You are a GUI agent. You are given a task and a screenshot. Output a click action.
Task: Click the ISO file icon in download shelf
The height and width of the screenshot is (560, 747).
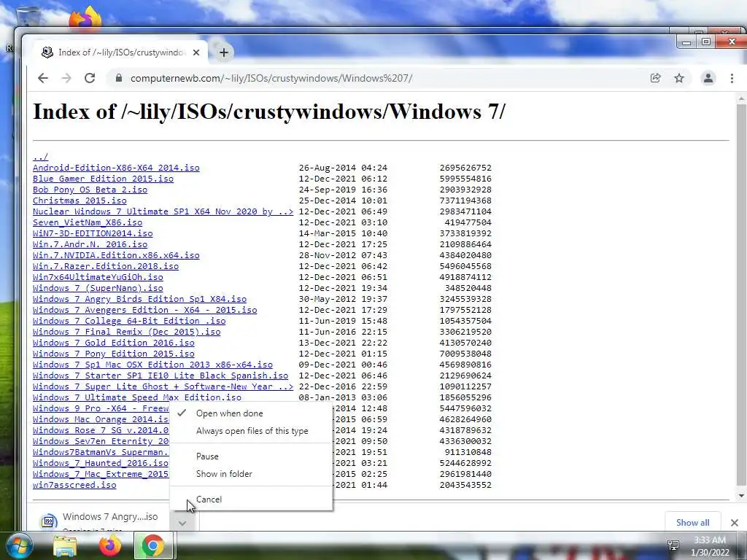point(48,521)
